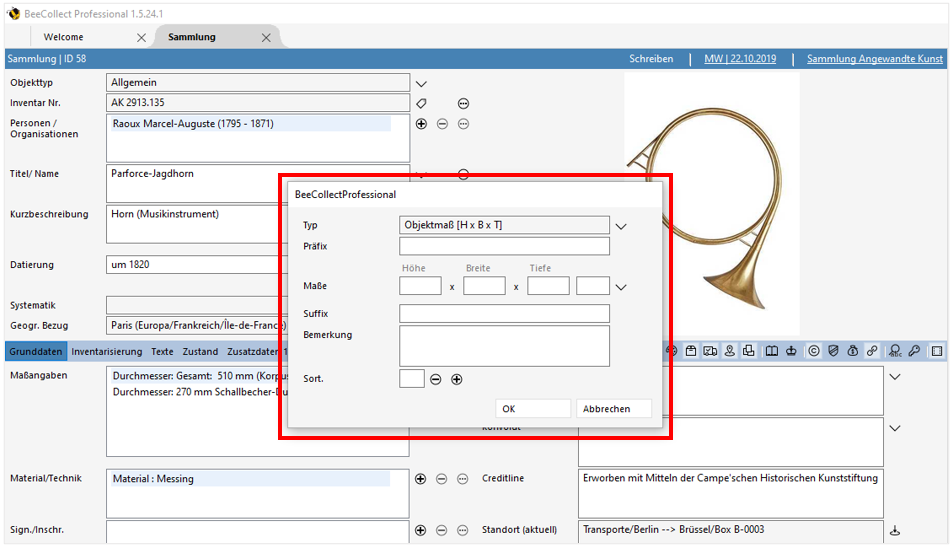Expand the Objekttyp dropdown arrow
This screenshot has height=549, width=952.
pyautogui.click(x=421, y=83)
